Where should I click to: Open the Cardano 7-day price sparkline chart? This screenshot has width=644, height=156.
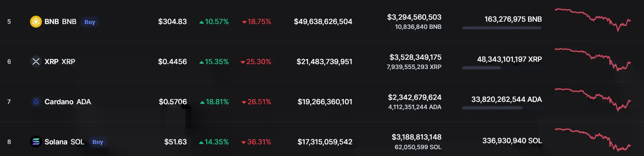tap(593, 99)
